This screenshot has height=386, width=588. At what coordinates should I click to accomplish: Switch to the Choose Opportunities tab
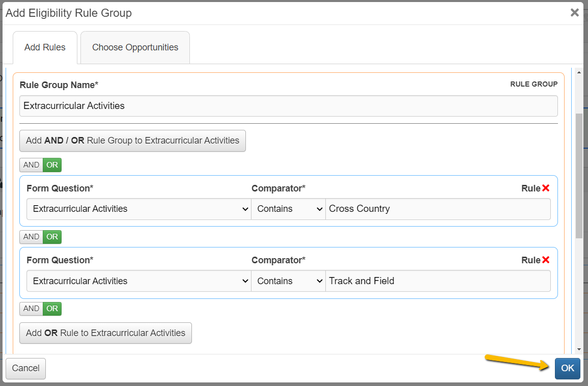coord(135,47)
